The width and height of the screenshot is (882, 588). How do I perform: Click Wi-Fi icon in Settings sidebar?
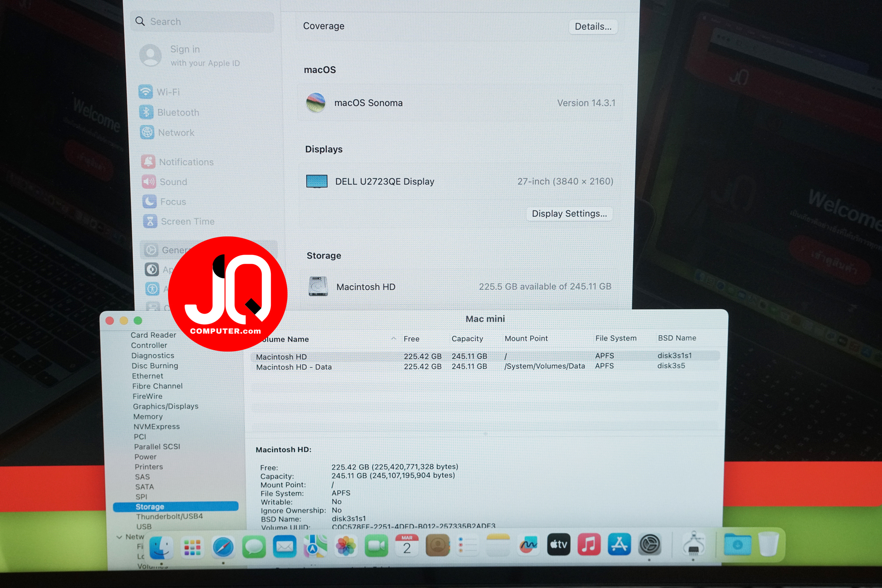point(146,92)
